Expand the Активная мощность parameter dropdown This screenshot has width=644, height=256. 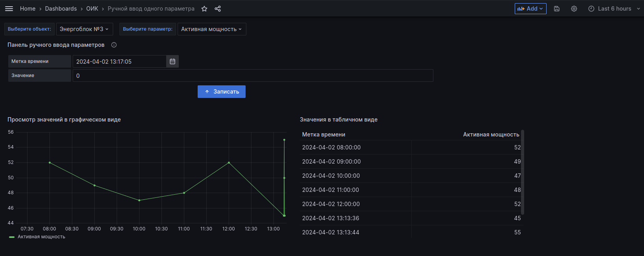(211, 29)
